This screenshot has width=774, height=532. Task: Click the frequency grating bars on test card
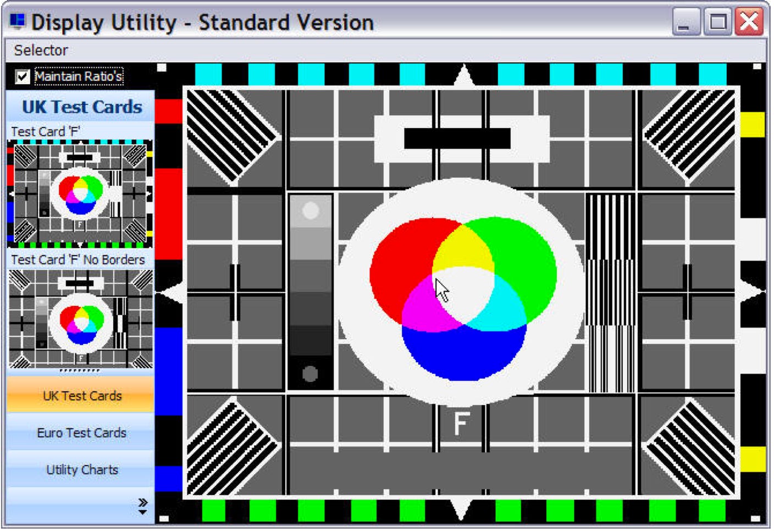click(610, 292)
